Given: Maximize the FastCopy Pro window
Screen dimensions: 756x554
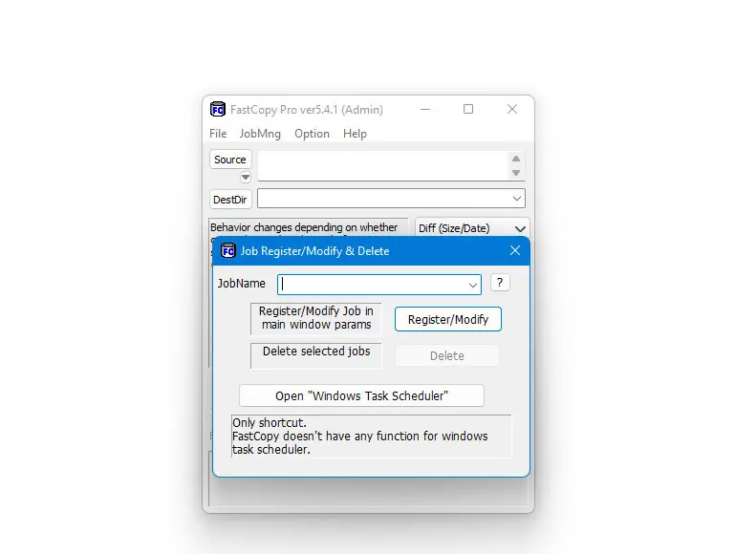Looking at the screenshot, I should pyautogui.click(x=468, y=109).
